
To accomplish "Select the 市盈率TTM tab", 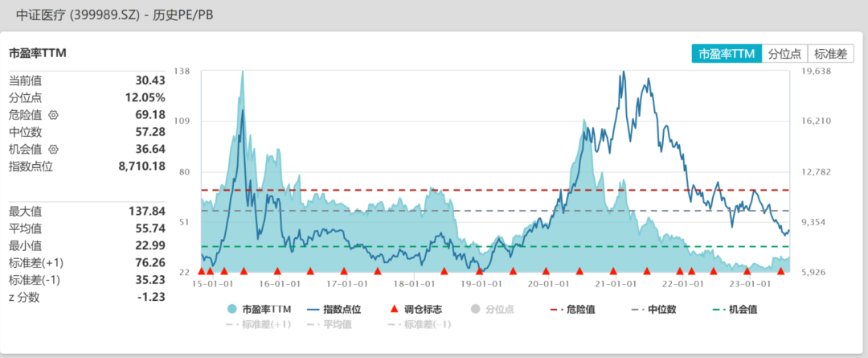I will pos(727,54).
